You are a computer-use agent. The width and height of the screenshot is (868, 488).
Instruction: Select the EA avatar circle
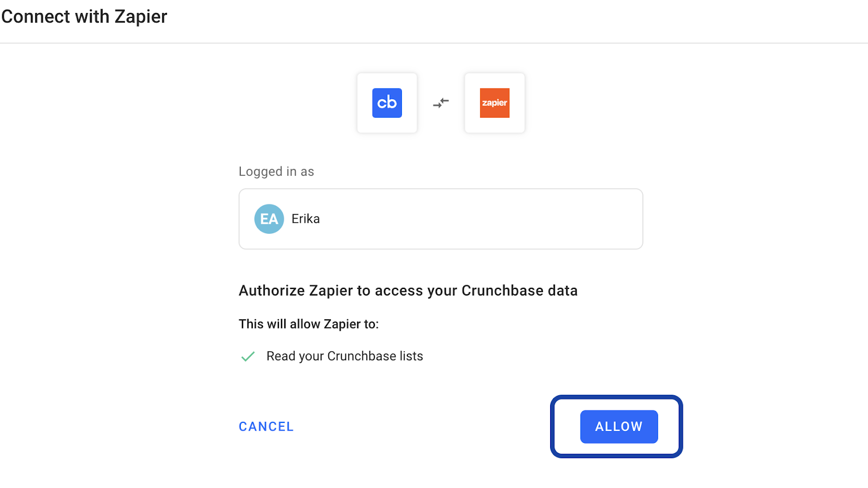click(x=269, y=219)
